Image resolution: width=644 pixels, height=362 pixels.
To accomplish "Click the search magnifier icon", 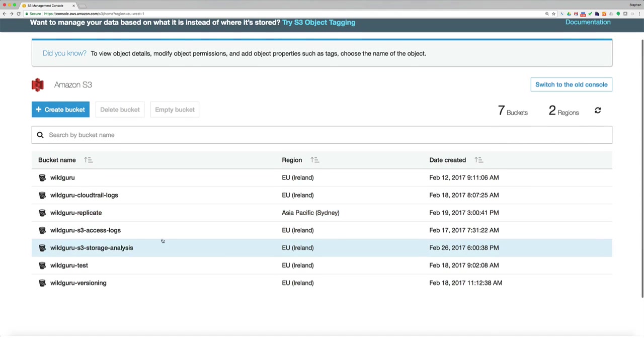I will [40, 135].
